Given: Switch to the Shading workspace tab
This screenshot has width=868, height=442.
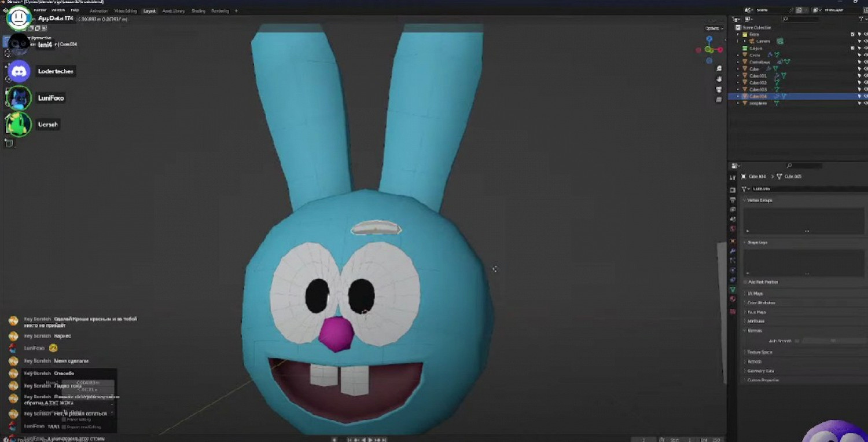Looking at the screenshot, I should tap(198, 11).
